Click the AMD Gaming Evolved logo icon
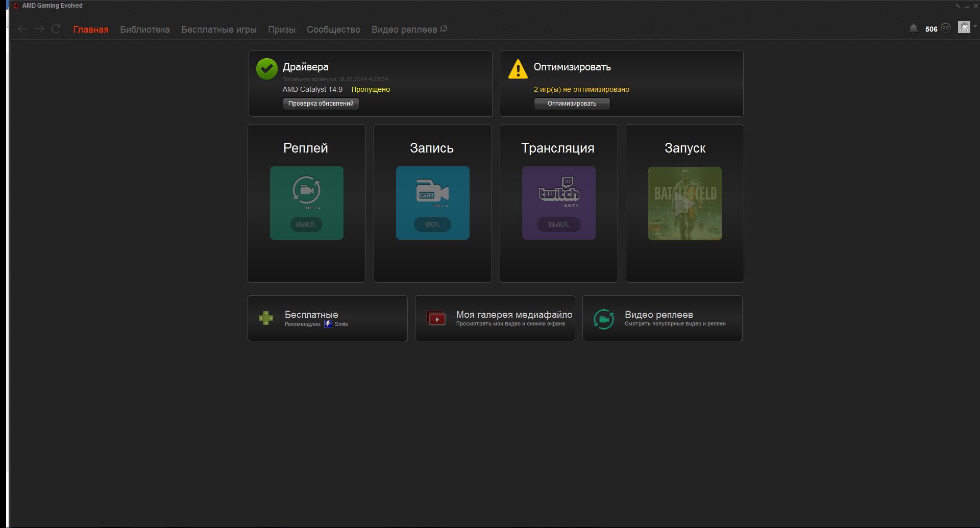This screenshot has width=980, height=528. coord(16,6)
